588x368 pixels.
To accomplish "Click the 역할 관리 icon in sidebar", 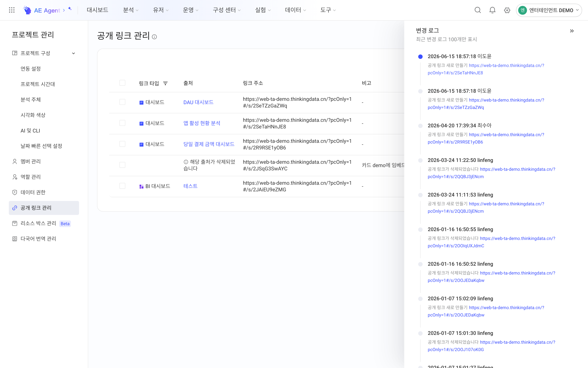I will click(15, 177).
